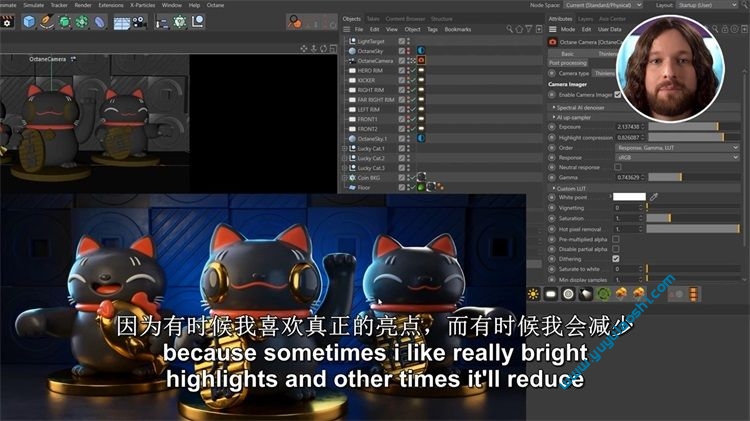Click the orange magnifier search icon
Image resolution: width=750 pixels, height=421 pixels.
tap(295, 22)
